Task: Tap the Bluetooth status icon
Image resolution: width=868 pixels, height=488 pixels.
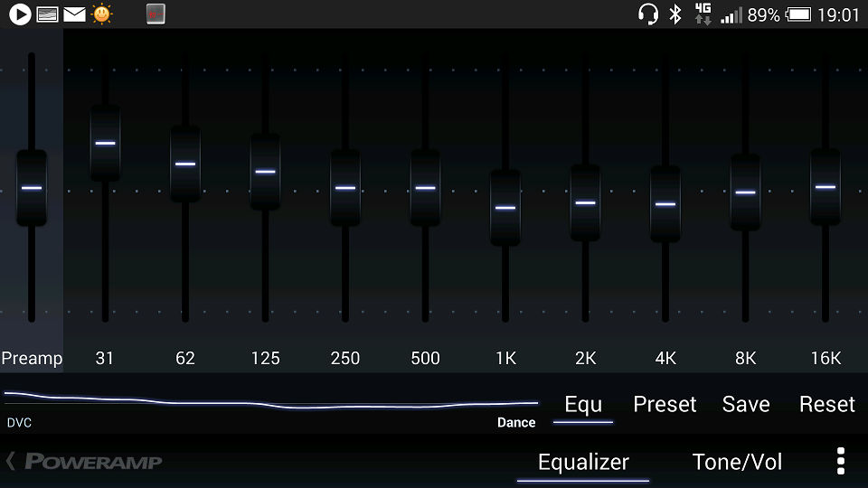Action: [x=675, y=14]
